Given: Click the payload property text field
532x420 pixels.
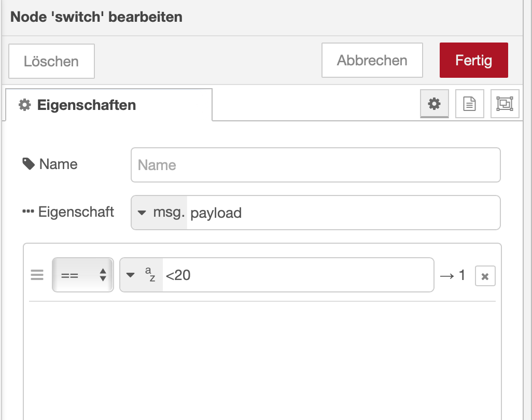Looking at the screenshot, I should [x=342, y=213].
